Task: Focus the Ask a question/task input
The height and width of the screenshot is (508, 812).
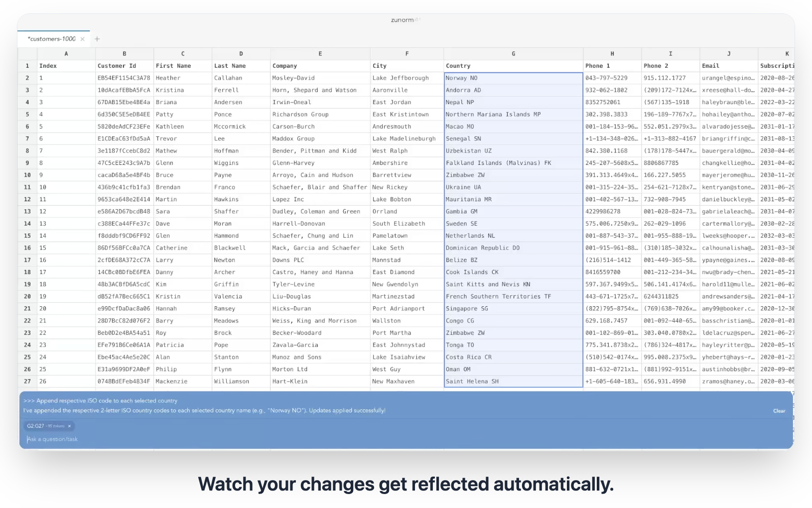Action: 406,439
